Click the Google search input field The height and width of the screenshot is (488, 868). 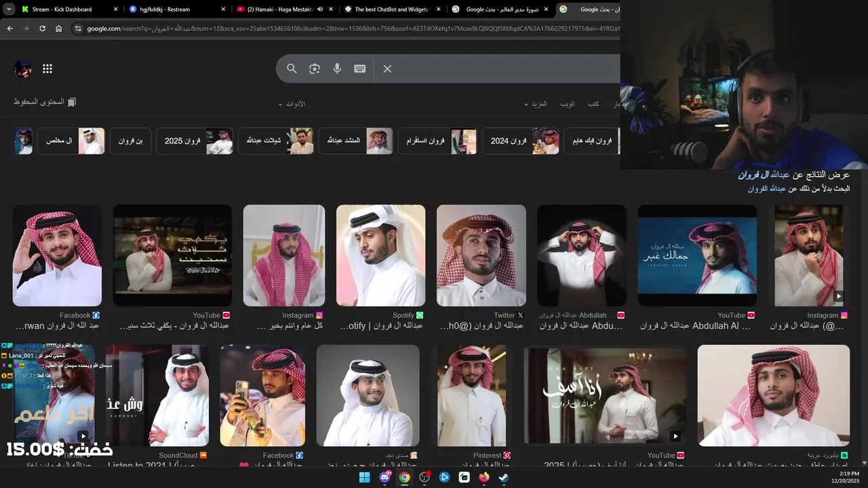tap(509, 68)
